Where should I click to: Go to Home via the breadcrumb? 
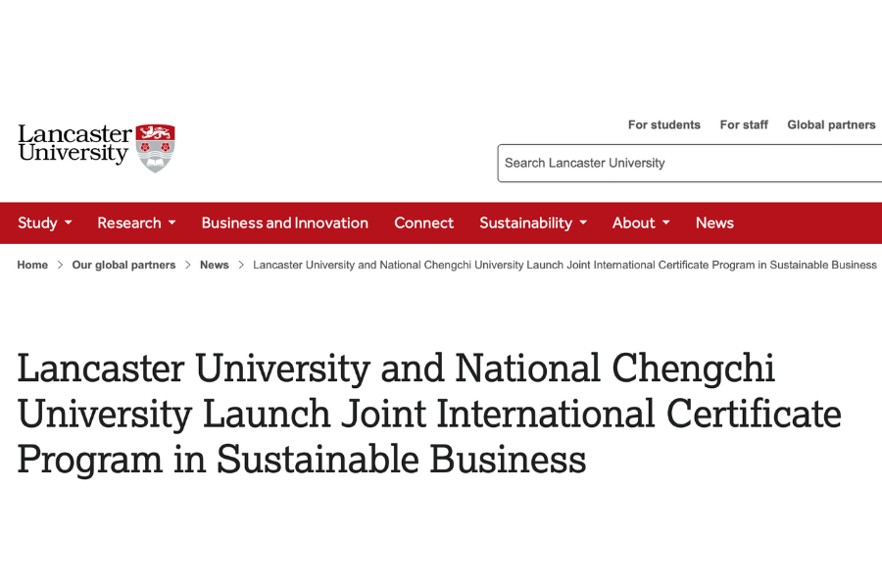32,265
